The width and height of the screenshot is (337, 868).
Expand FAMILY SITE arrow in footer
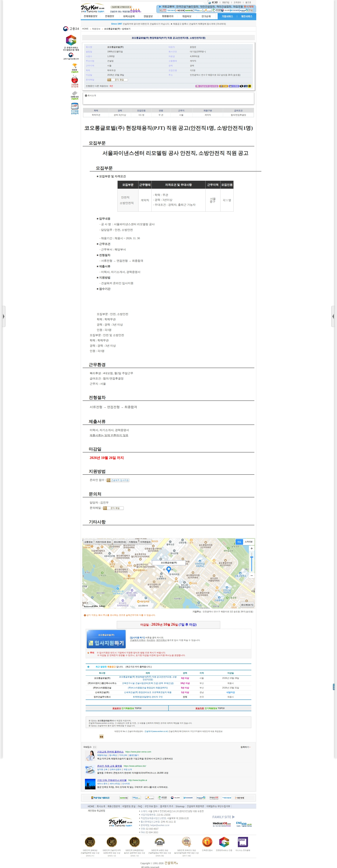(x=233, y=817)
